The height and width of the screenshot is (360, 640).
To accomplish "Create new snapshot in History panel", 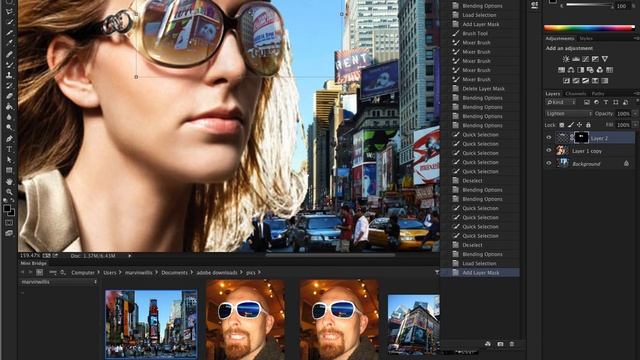I will 500,344.
